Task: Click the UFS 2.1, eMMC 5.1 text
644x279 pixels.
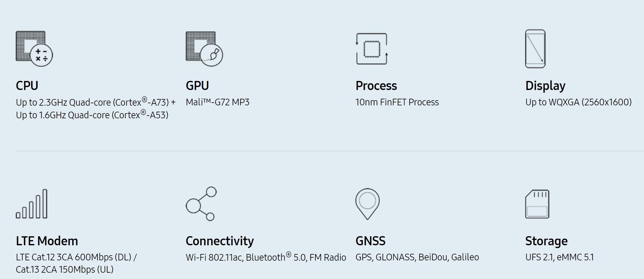Action: click(559, 257)
